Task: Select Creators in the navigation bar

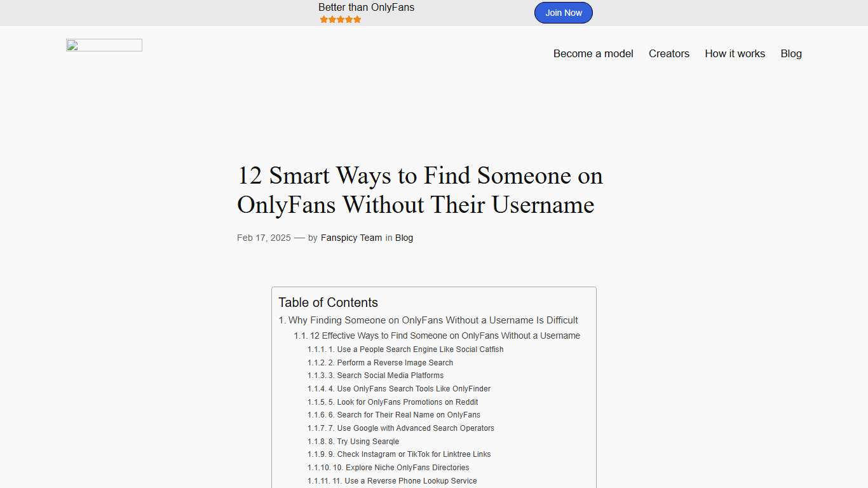Action: pyautogui.click(x=669, y=54)
